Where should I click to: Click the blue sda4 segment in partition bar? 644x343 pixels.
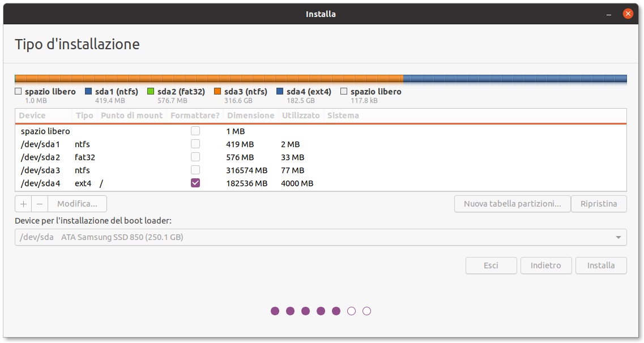[514, 79]
